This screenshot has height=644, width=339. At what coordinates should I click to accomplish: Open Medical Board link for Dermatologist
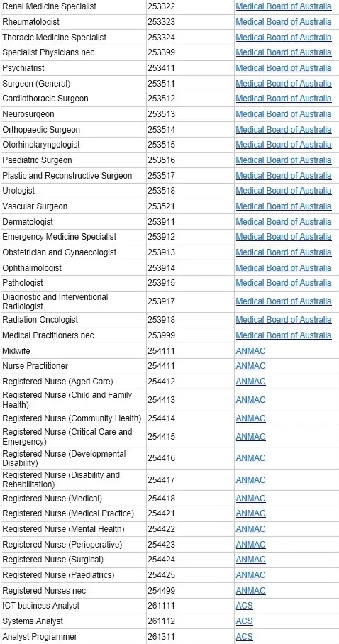(284, 222)
